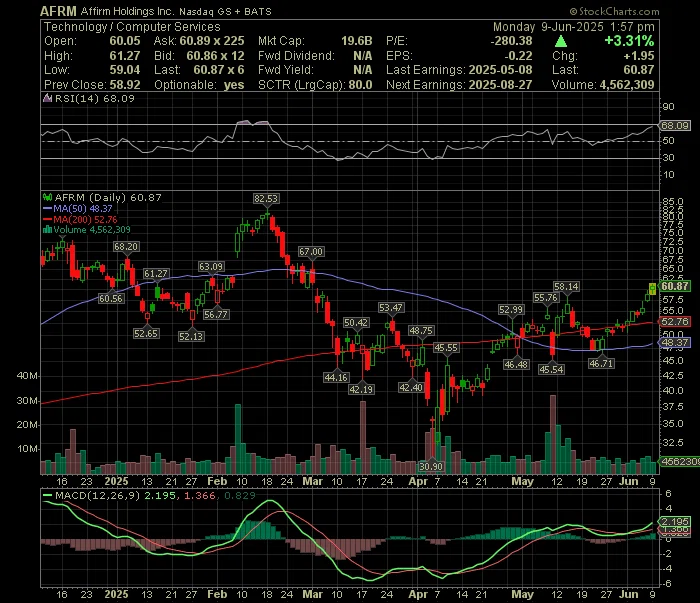
Task: Click the Ask quote 60.89 x 225
Action: point(212,41)
